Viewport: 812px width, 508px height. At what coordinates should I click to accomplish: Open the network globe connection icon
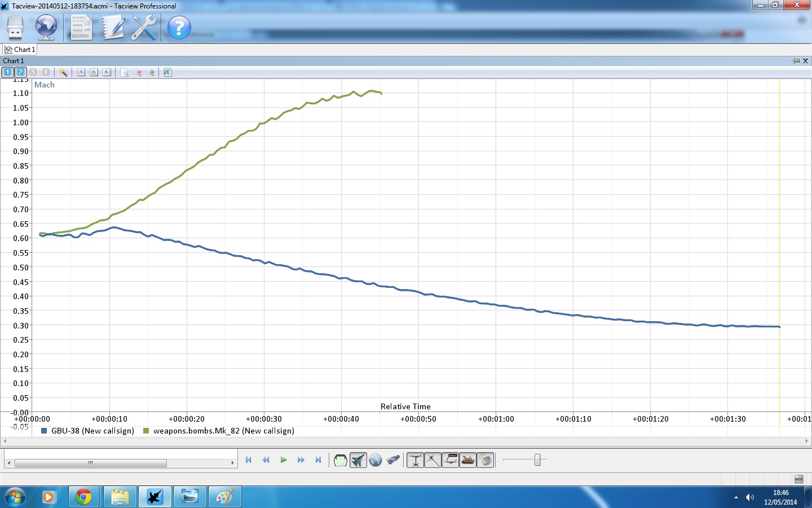pos(46,27)
